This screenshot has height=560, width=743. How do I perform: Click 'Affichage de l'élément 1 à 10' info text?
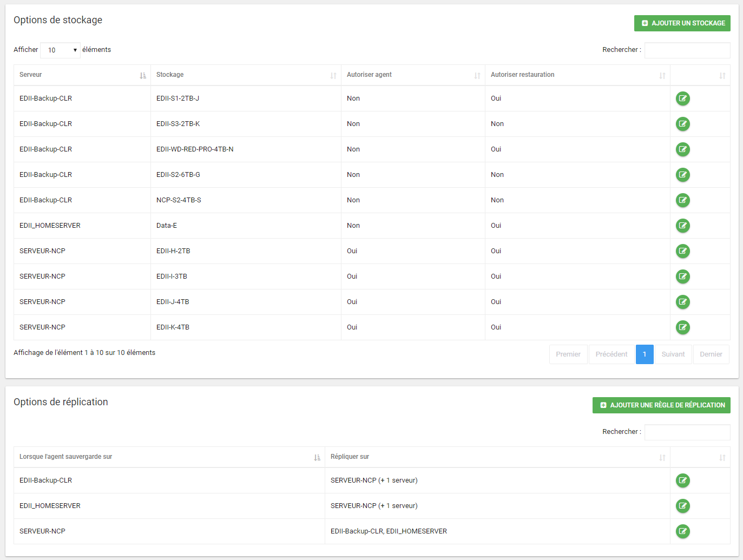pos(84,353)
